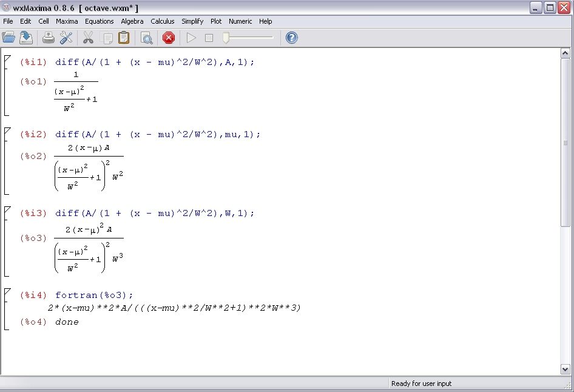Open find/search magnifier icon

(146, 38)
